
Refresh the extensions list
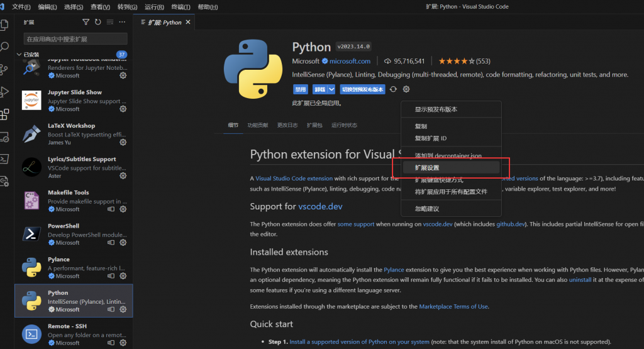97,22
